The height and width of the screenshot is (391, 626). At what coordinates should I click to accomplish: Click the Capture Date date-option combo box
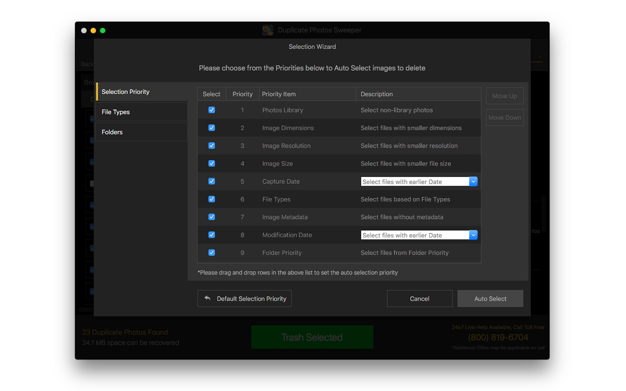(x=419, y=181)
